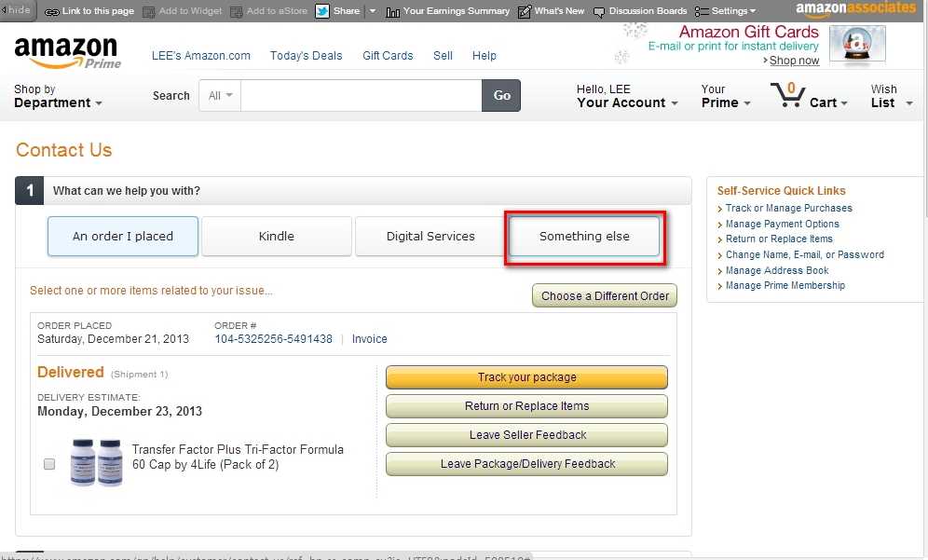Expand Your Account dropdown

pos(627,96)
